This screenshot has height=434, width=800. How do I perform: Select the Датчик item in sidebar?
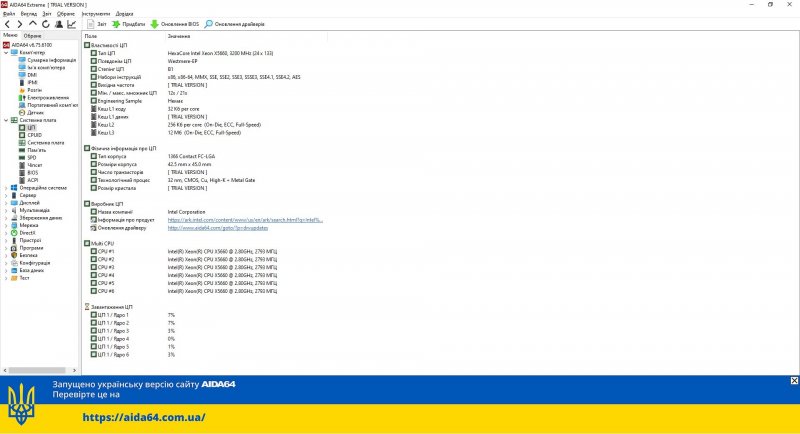coord(35,112)
